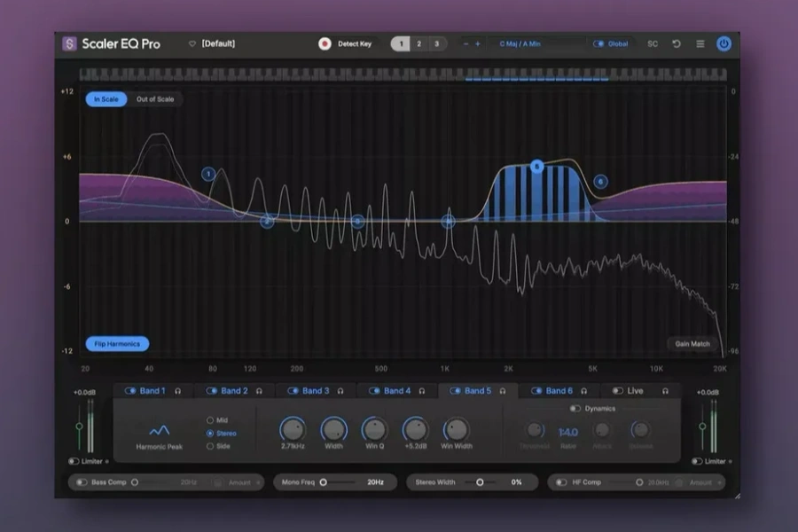
Task: Click the undo arrow icon
Action: pyautogui.click(x=677, y=43)
